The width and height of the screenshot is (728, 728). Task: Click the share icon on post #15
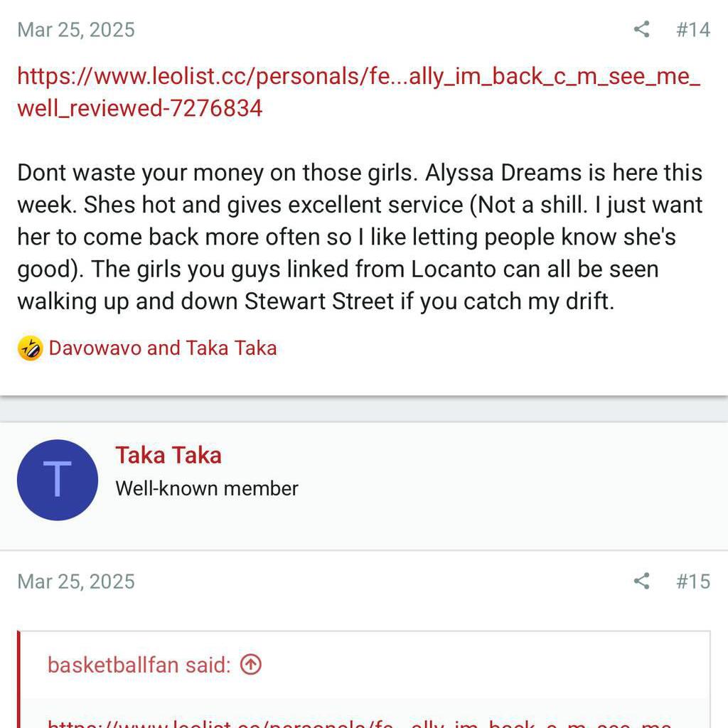click(x=641, y=582)
